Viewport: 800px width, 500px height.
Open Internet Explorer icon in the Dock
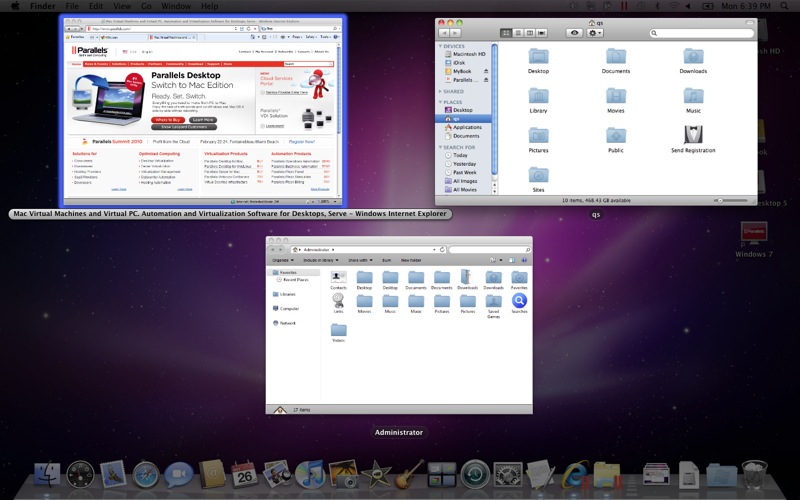pyautogui.click(x=575, y=475)
